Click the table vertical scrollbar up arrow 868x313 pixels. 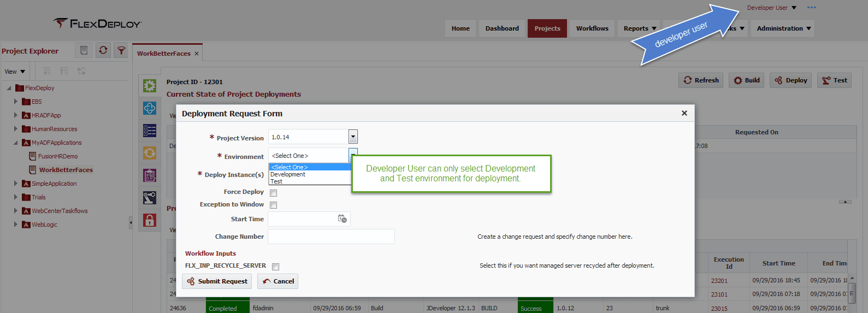click(x=852, y=279)
